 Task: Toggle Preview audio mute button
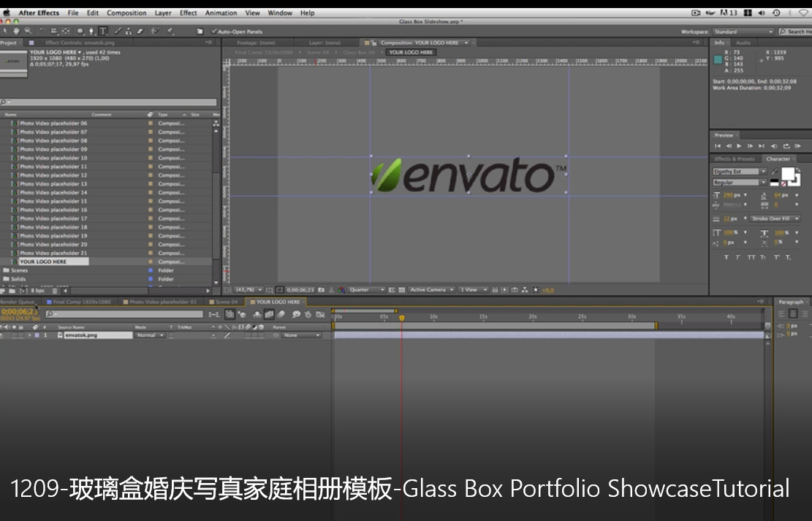point(774,146)
